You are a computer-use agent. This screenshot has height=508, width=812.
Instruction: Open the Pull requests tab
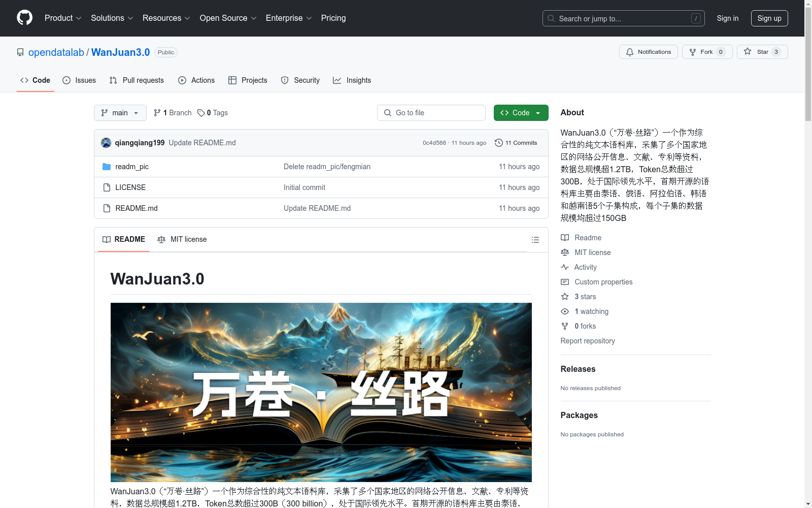137,80
